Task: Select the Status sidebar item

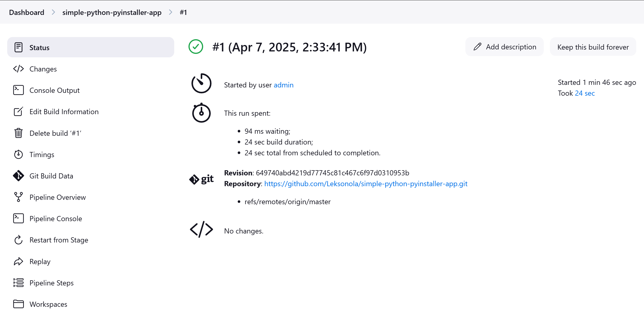Action: (91, 47)
